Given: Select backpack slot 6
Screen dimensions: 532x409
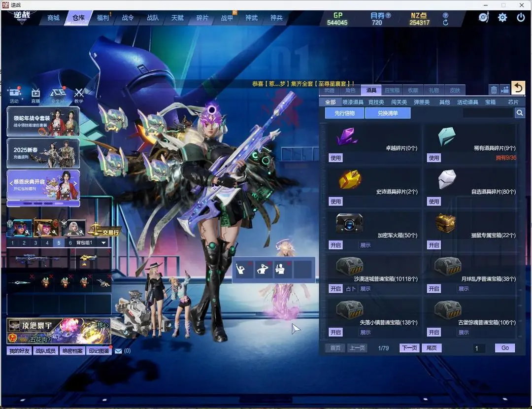Looking at the screenshot, I should point(70,243).
